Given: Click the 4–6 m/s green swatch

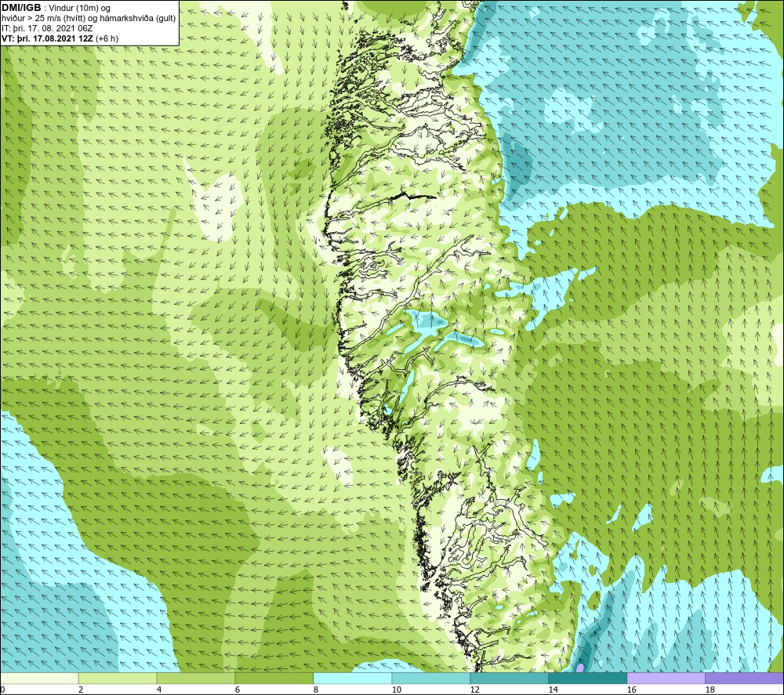Looking at the screenshot, I should pos(196,678).
